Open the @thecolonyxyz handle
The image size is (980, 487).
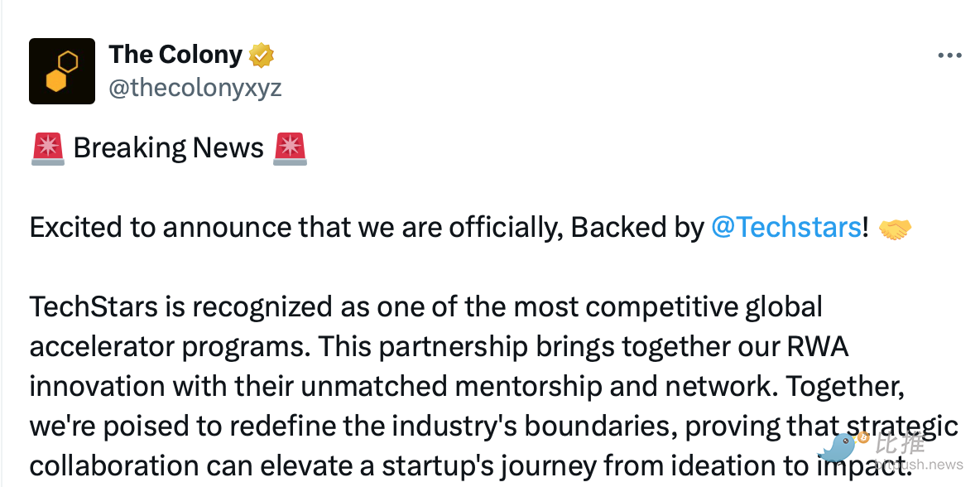pos(195,88)
